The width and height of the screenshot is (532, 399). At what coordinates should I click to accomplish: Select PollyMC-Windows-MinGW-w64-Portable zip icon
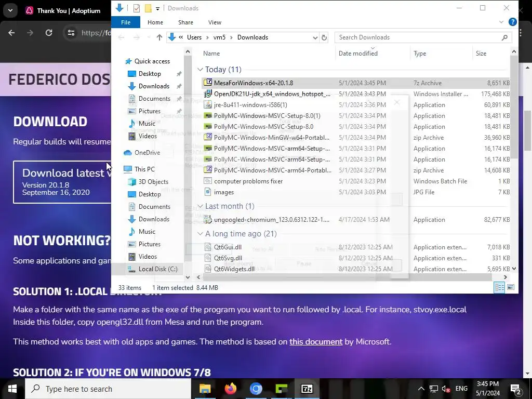pyautogui.click(x=208, y=137)
